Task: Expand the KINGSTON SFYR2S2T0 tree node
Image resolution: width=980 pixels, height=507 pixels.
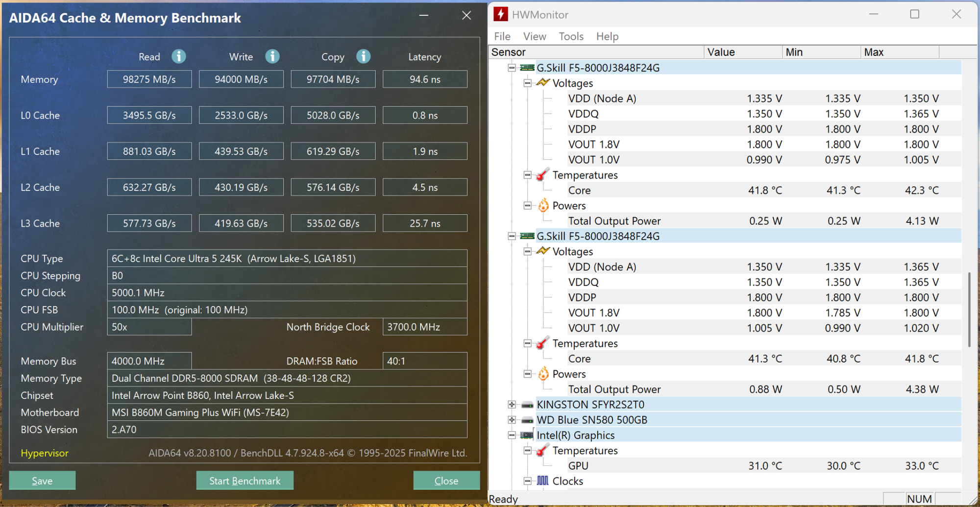Action: tap(512, 405)
